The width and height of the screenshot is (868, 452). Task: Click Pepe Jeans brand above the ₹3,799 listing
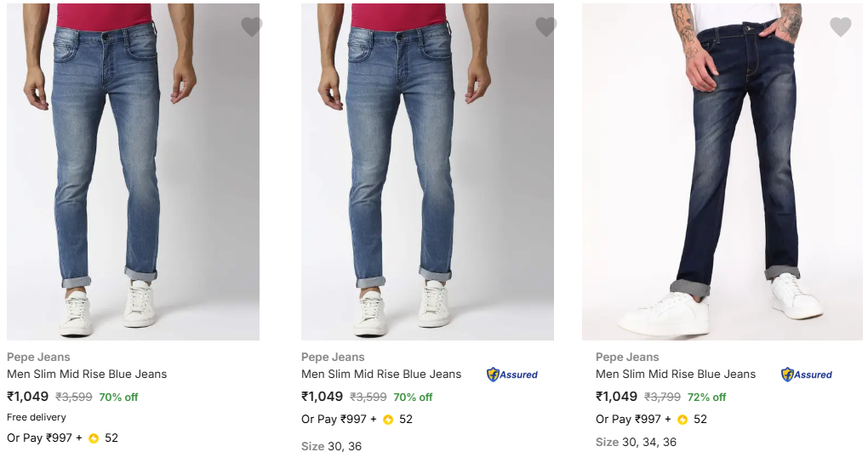point(627,357)
